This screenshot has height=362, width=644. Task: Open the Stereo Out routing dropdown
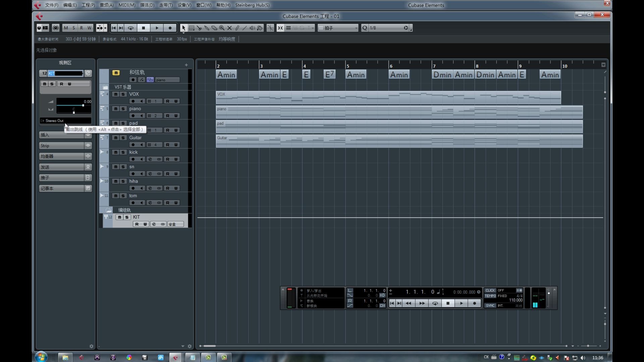tap(65, 121)
